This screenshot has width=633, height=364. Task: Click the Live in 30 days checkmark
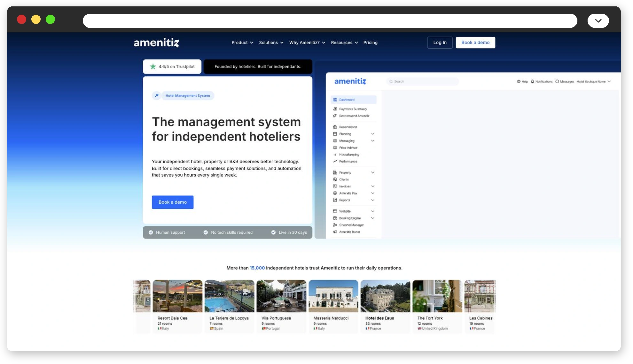pyautogui.click(x=273, y=232)
